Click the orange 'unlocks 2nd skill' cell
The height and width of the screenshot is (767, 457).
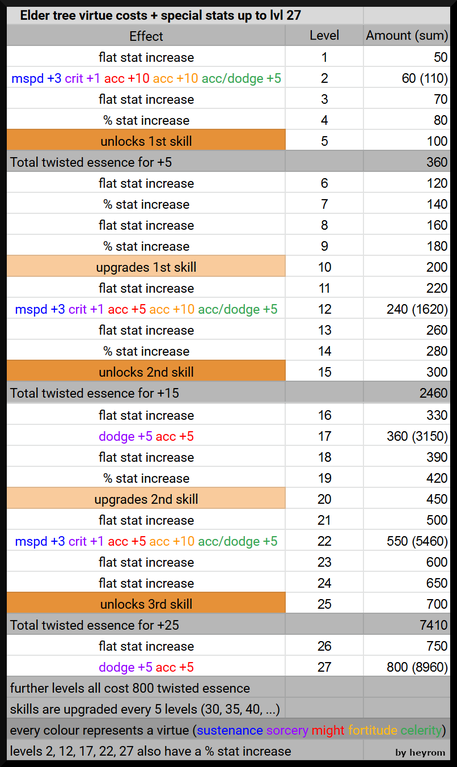[x=146, y=372]
